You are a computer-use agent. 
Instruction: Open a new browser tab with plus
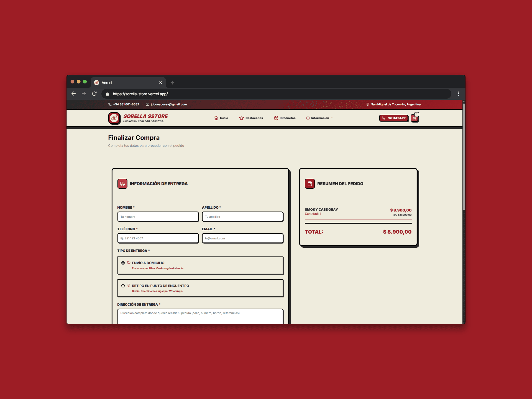(172, 83)
